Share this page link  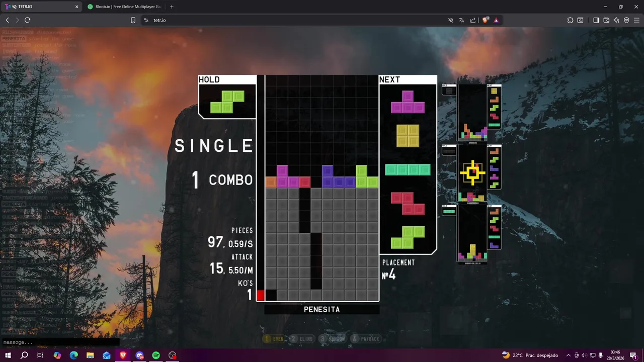click(x=473, y=20)
